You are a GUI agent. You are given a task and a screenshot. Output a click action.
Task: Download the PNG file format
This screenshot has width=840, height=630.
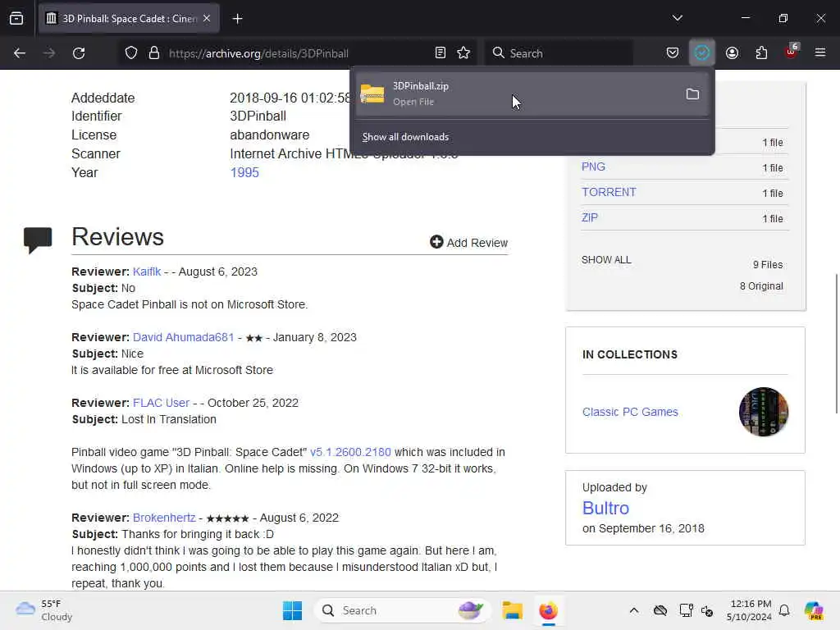click(x=594, y=167)
